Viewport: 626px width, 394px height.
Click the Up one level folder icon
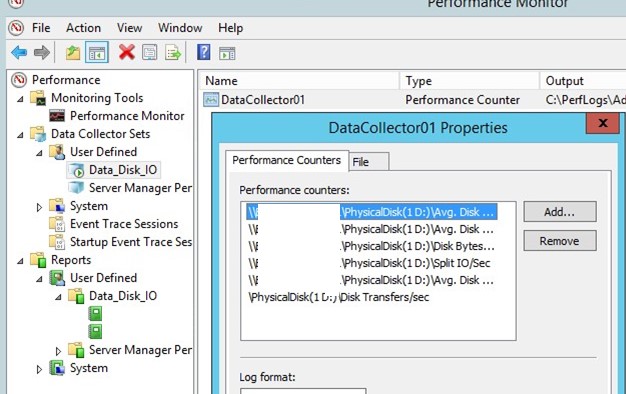(73, 53)
